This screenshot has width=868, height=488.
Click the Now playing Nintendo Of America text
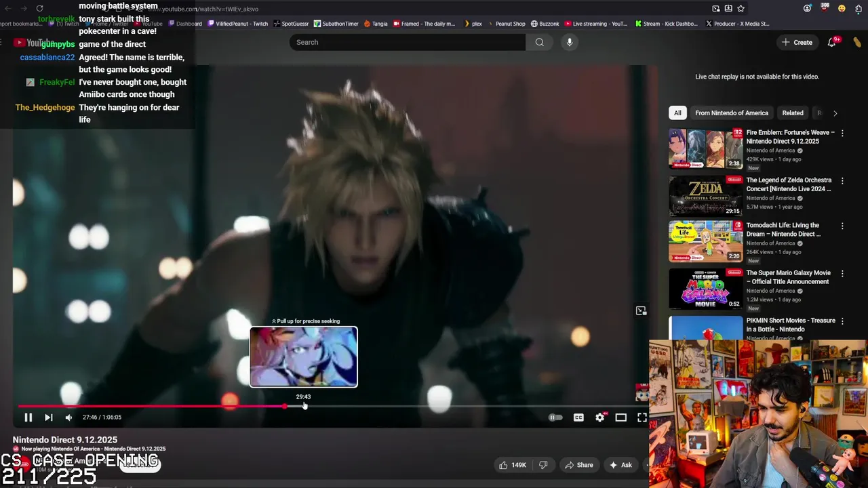[x=93, y=449]
